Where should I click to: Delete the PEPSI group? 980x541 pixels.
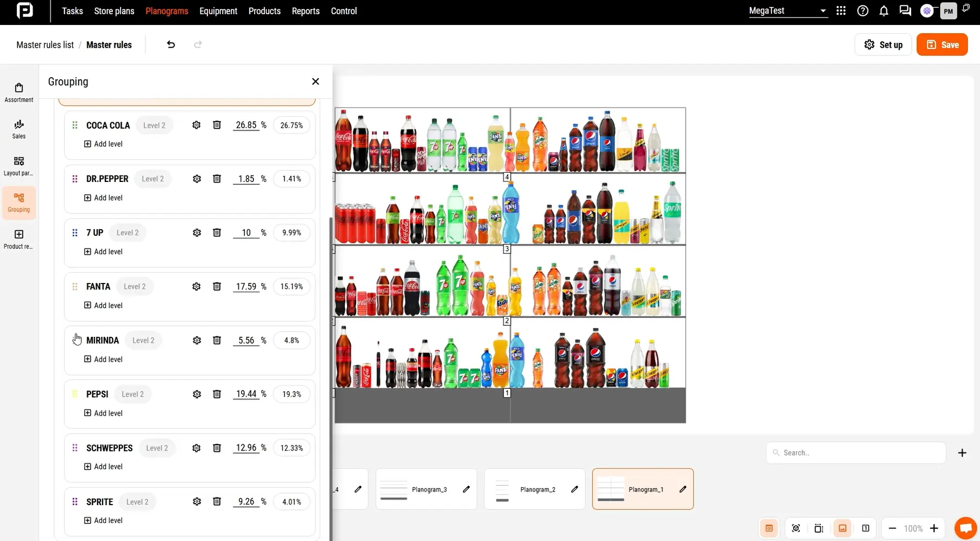pyautogui.click(x=217, y=394)
